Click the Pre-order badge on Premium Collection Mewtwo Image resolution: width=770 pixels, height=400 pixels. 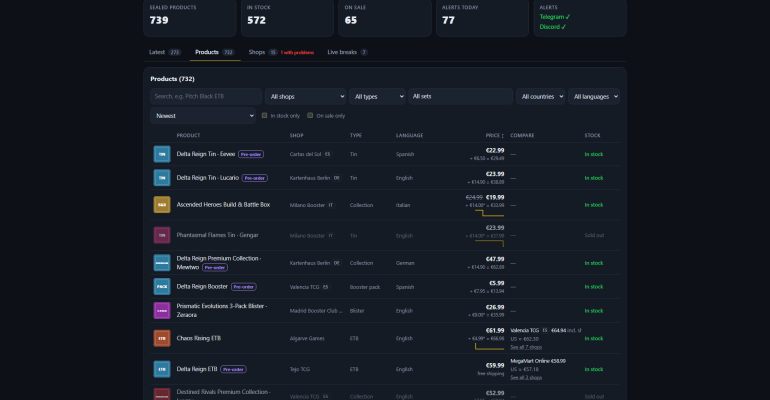[x=215, y=267]
